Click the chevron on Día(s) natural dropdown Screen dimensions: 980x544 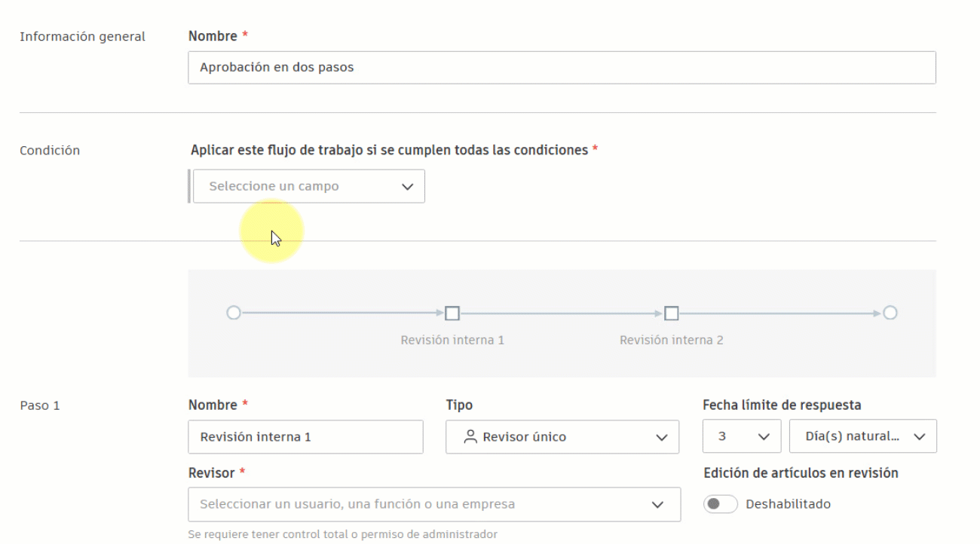pos(919,436)
